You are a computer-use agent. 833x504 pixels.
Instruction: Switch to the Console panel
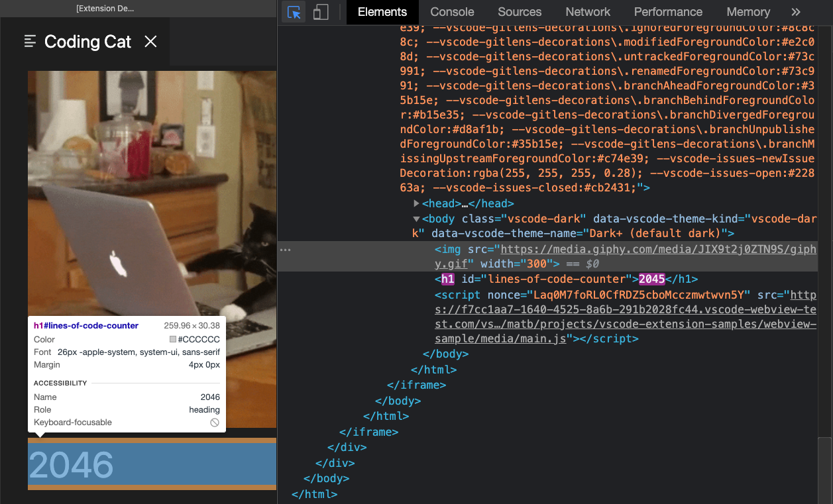pos(451,12)
